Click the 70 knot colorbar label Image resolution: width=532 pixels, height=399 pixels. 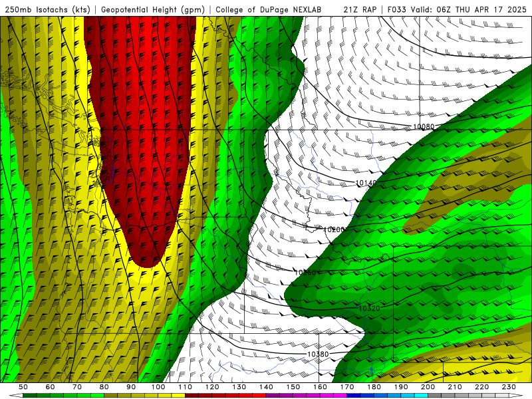[x=77, y=387]
